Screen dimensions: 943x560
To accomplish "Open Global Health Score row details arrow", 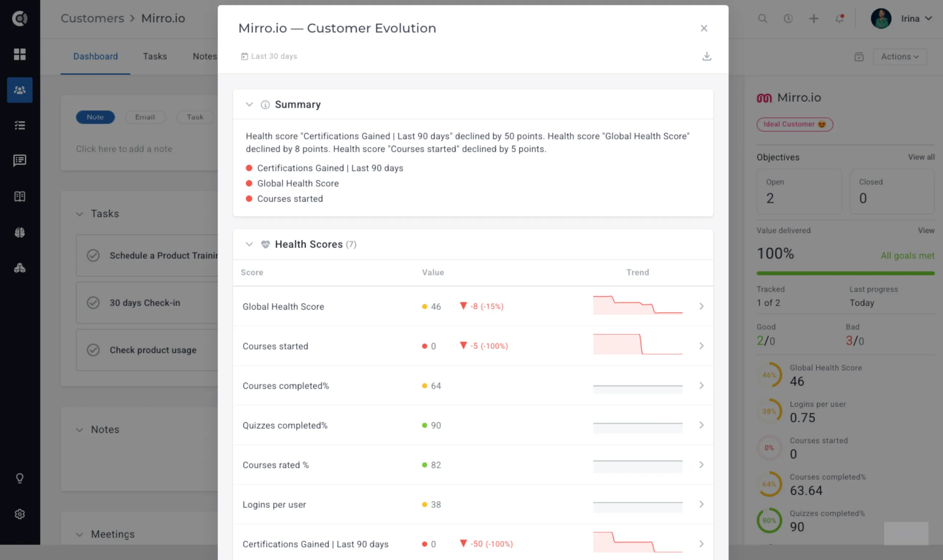I will 701,306.
